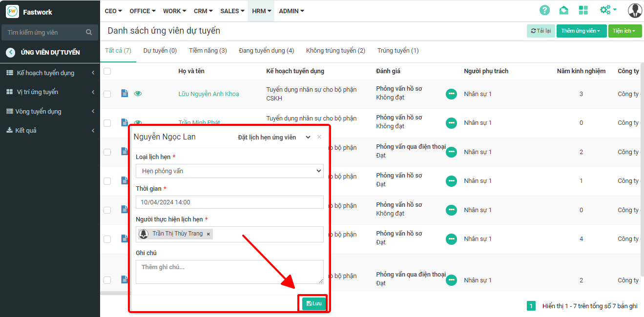Expand the Thêm ứng viên dropdown
This screenshot has width=644, height=317.
click(x=581, y=31)
